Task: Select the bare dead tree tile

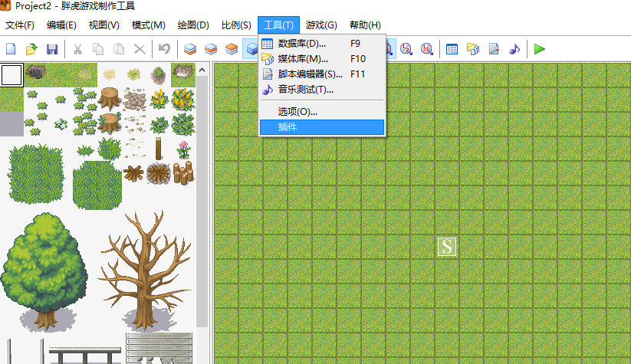Action: click(x=146, y=271)
